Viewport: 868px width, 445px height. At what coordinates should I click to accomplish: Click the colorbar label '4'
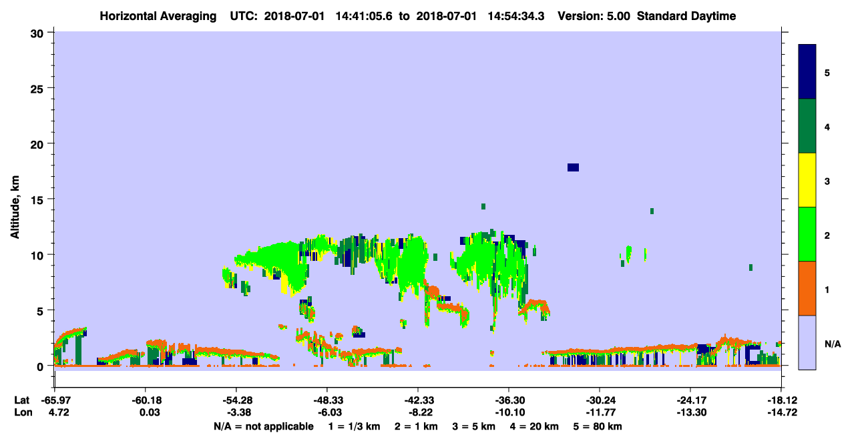(827, 127)
